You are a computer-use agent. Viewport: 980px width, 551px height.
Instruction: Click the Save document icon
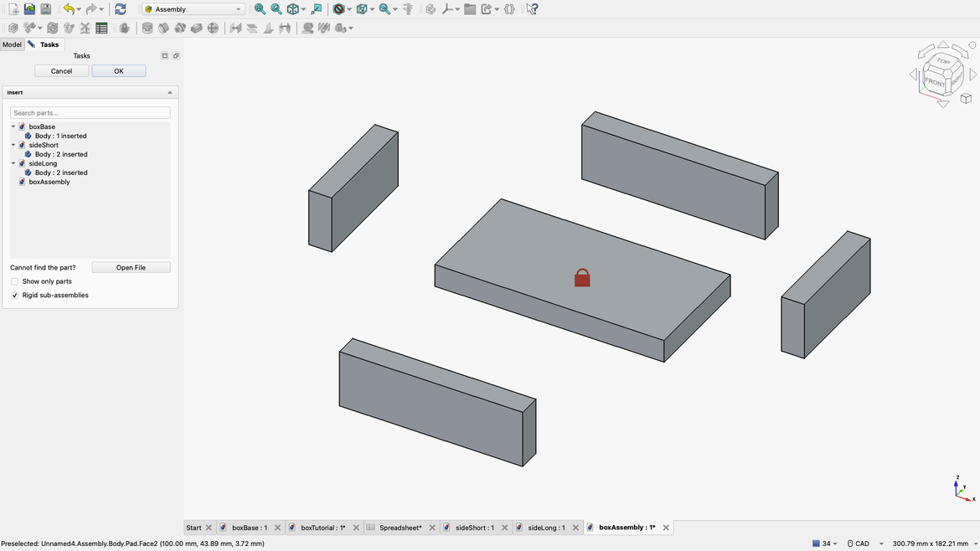tap(46, 9)
